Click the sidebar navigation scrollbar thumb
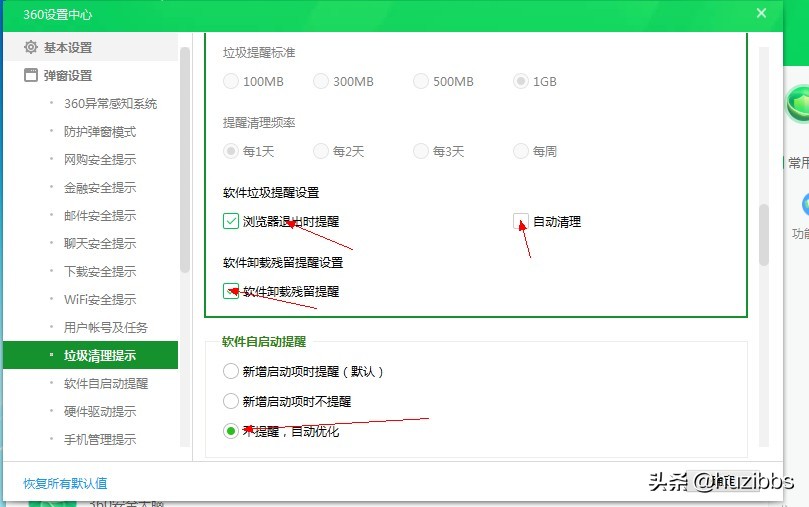This screenshot has width=809, height=507. (x=185, y=160)
